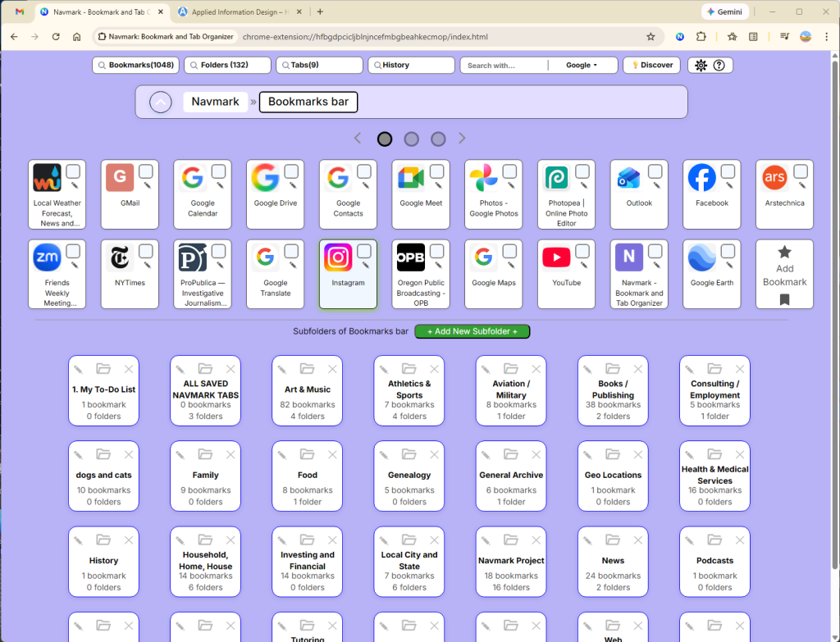Screen dimensions: 840x642
Task: Go to next bookmarks page with right chevron
Action: coord(462,139)
